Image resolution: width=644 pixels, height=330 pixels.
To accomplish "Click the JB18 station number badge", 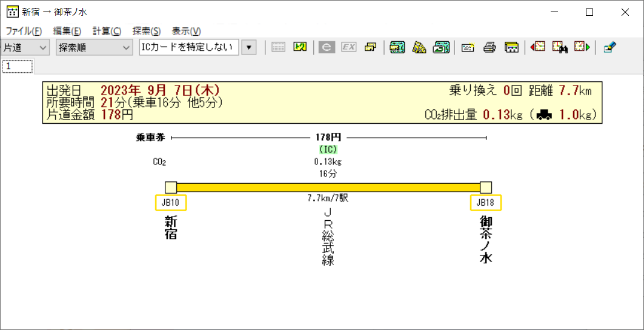I will pyautogui.click(x=486, y=203).
